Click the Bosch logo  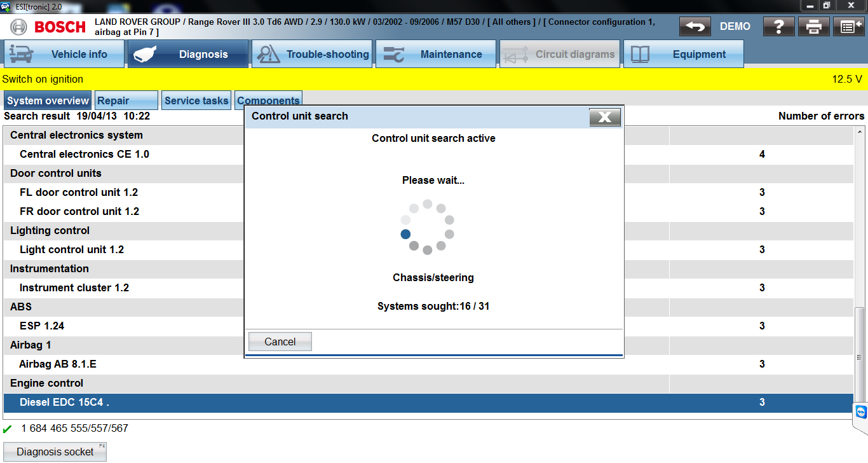pyautogui.click(x=49, y=27)
